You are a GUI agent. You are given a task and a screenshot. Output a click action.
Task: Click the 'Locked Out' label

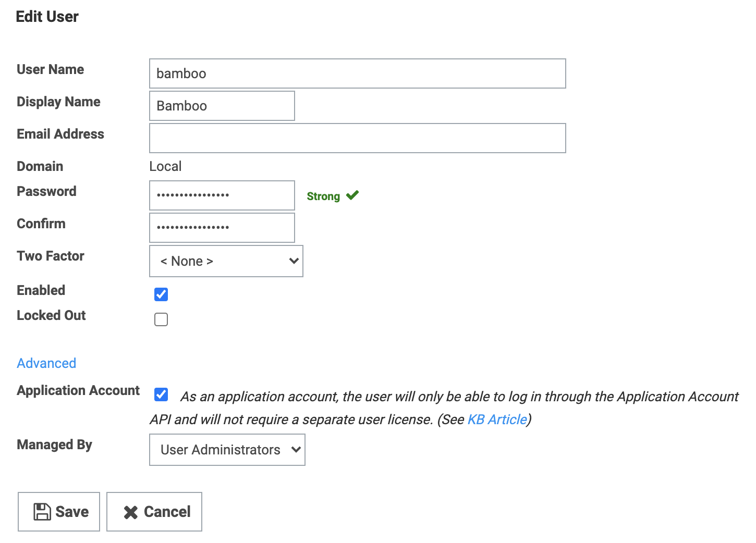click(51, 315)
